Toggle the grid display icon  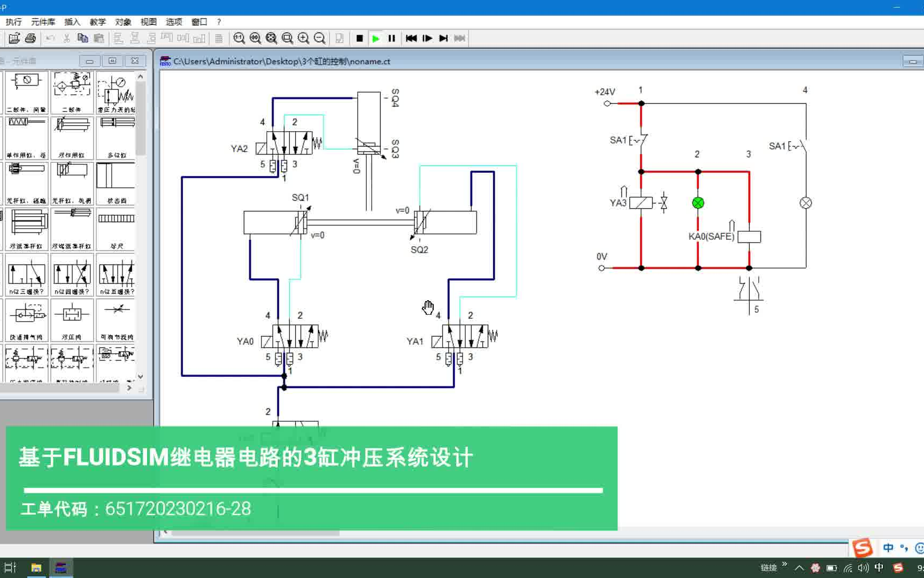point(219,38)
